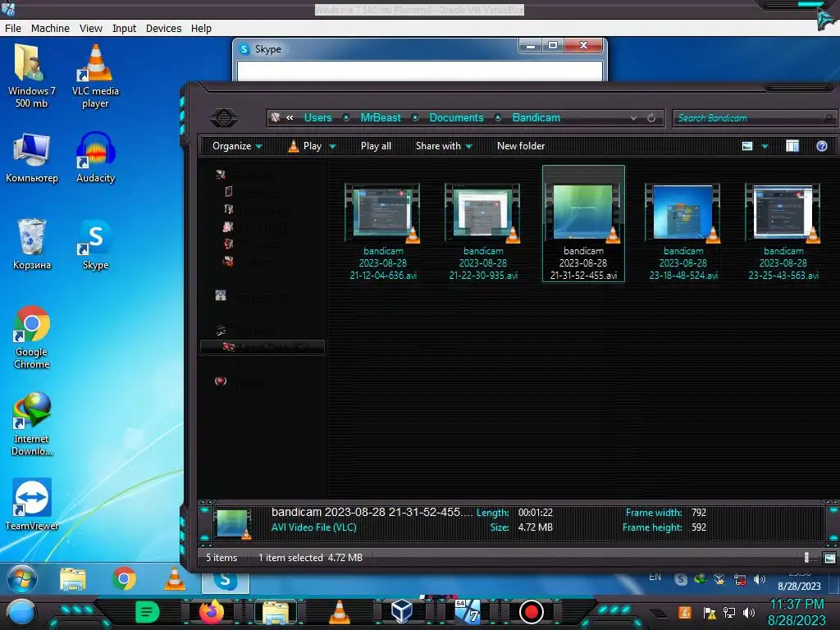Expand the Organize dropdown menu
Image resolution: width=840 pixels, height=630 pixels.
(x=237, y=146)
